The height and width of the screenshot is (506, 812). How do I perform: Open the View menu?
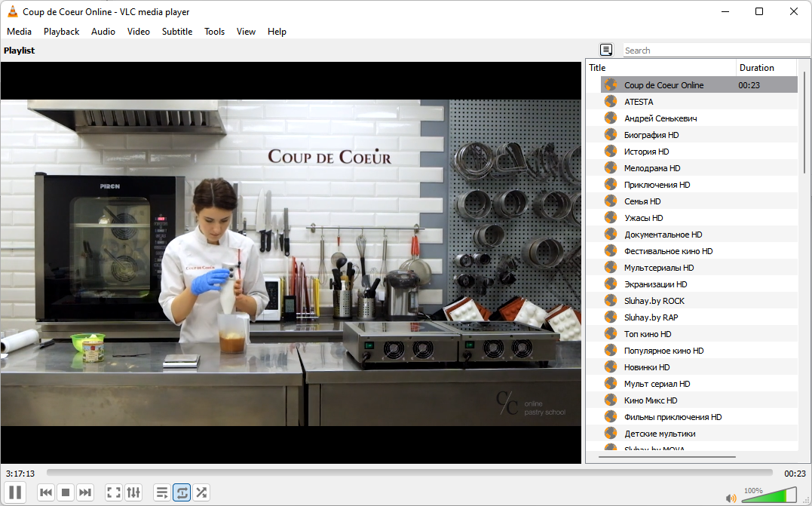point(246,32)
